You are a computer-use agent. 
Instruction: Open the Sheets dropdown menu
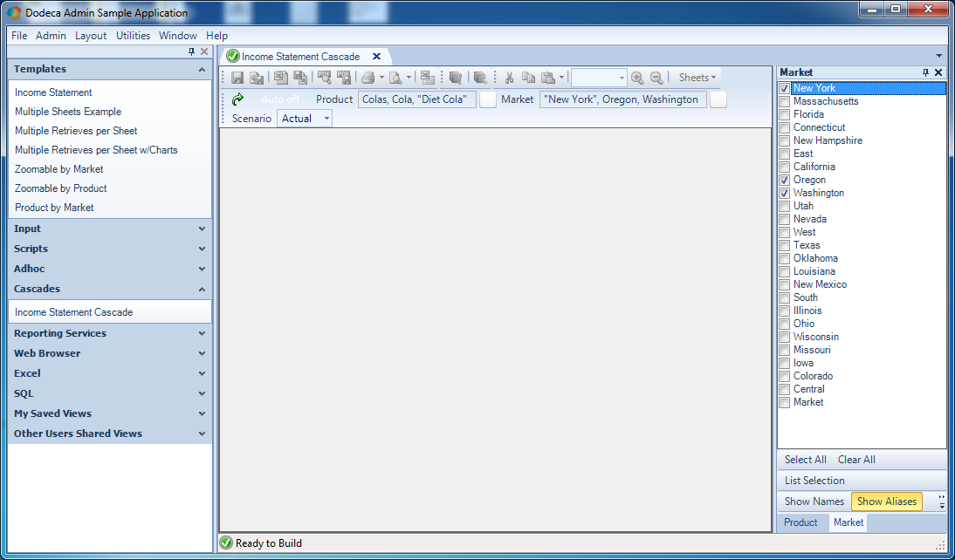coord(697,78)
